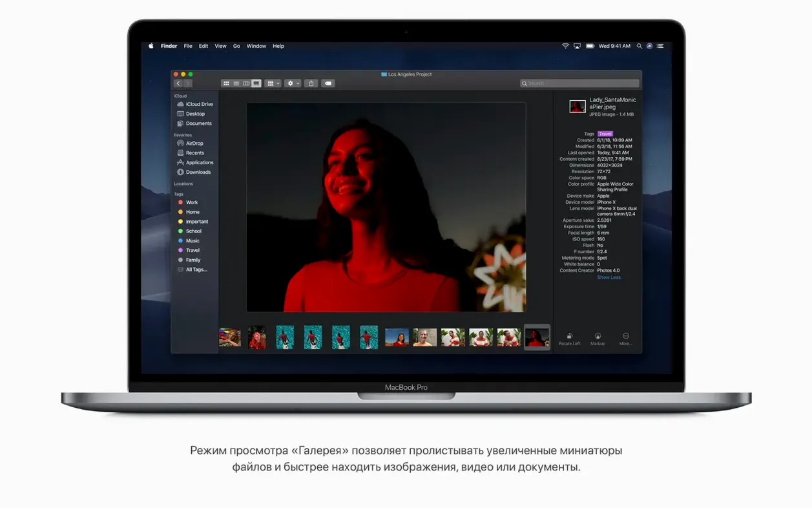The height and width of the screenshot is (508, 812).
Task: Collapse metadata with Show Less
Action: click(609, 277)
